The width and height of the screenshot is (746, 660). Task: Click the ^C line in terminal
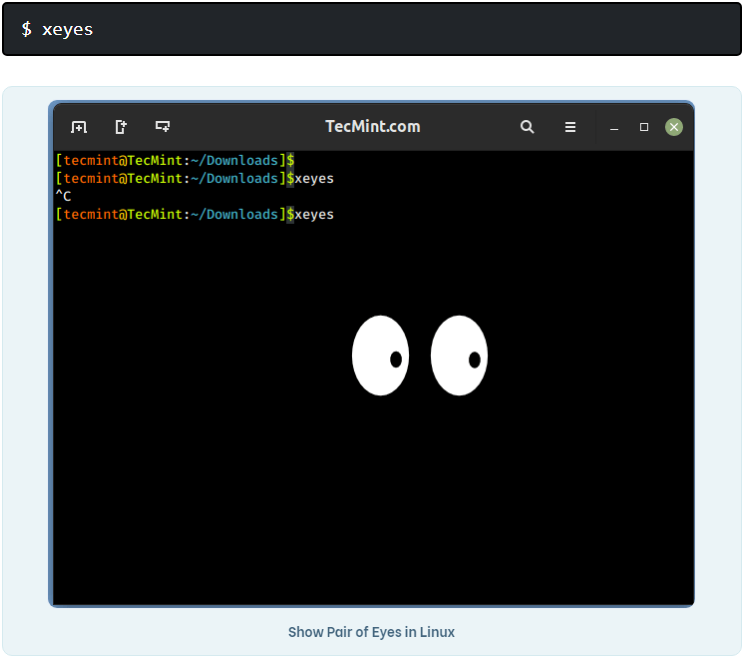pyautogui.click(x=63, y=197)
